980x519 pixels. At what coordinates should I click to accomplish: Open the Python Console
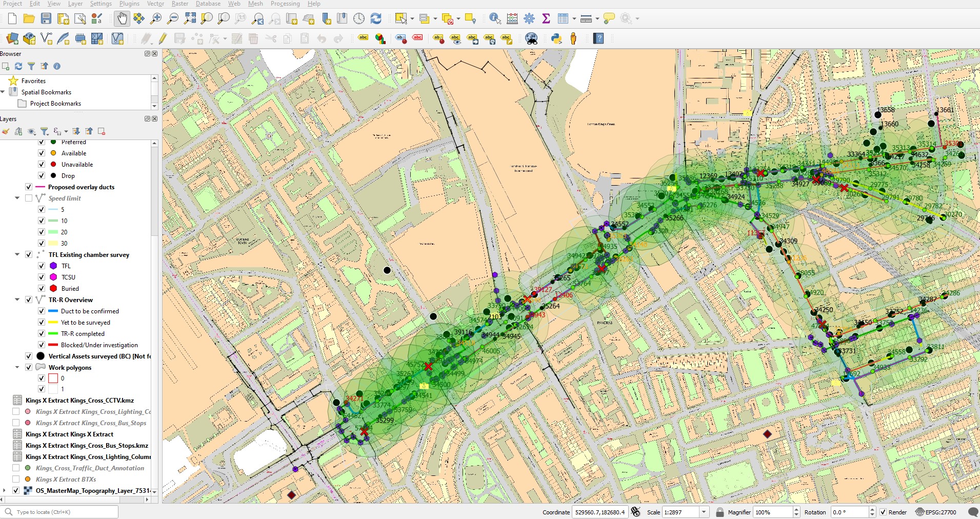pos(555,38)
